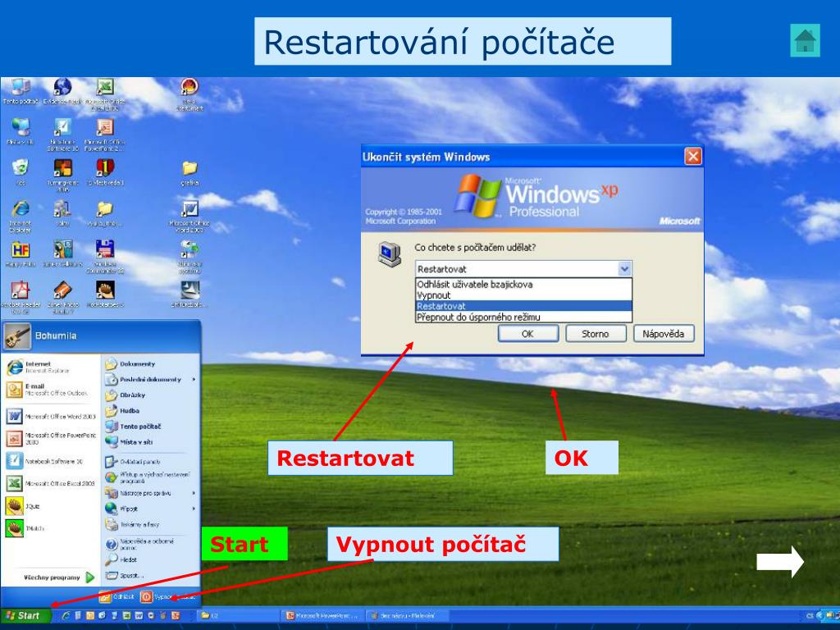
Task: Launch Internet Explorer from Start menu
Action: tap(39, 367)
